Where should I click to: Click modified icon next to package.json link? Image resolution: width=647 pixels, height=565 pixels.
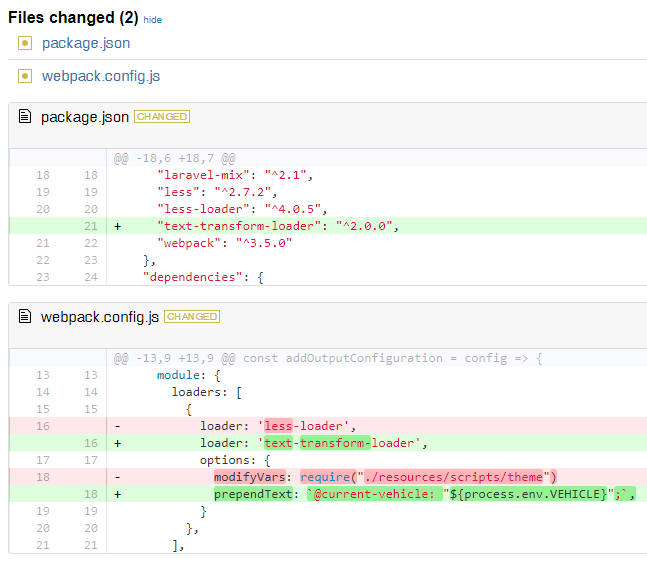point(25,43)
